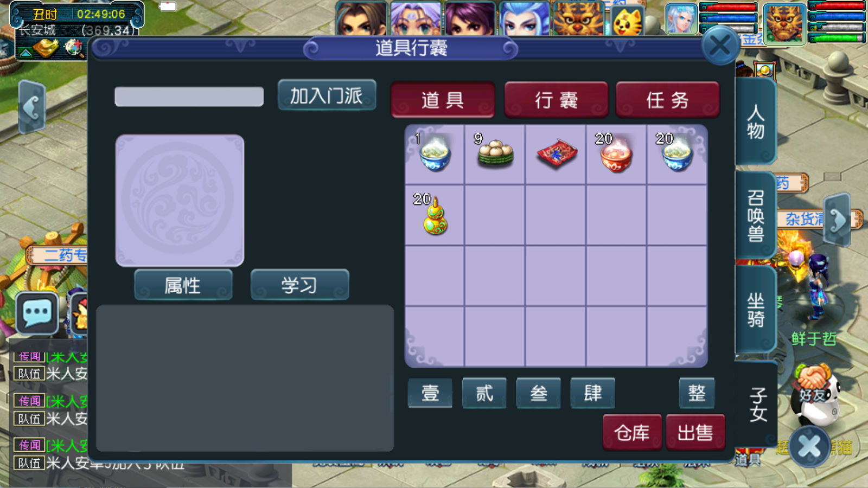Click the yellow cat pet avatar
This screenshot has height=488, width=868.
[628, 21]
